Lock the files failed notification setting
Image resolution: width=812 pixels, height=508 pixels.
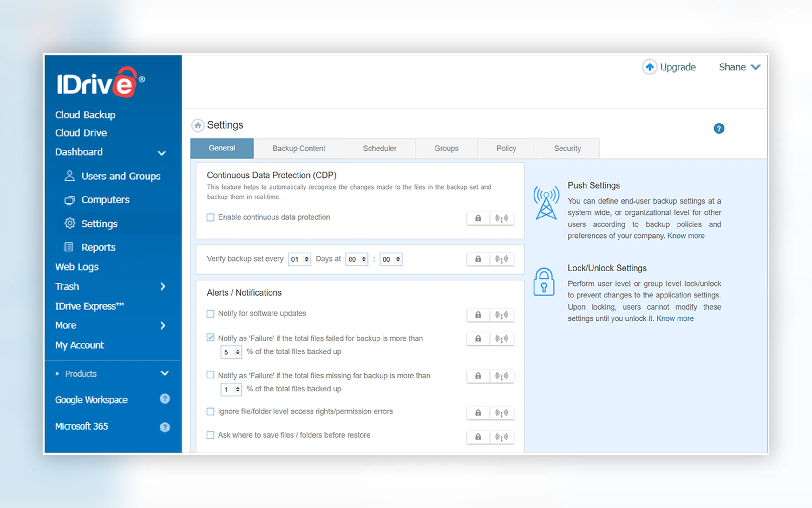478,338
